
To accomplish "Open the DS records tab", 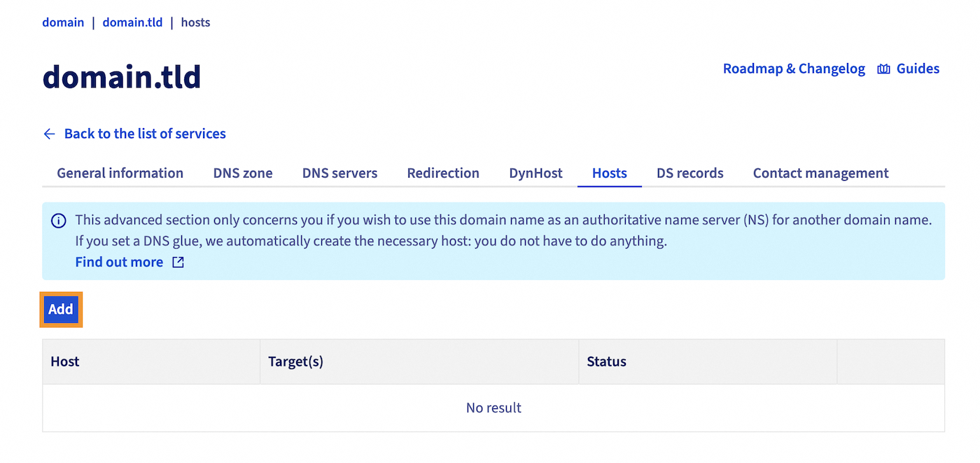I will pyautogui.click(x=689, y=172).
